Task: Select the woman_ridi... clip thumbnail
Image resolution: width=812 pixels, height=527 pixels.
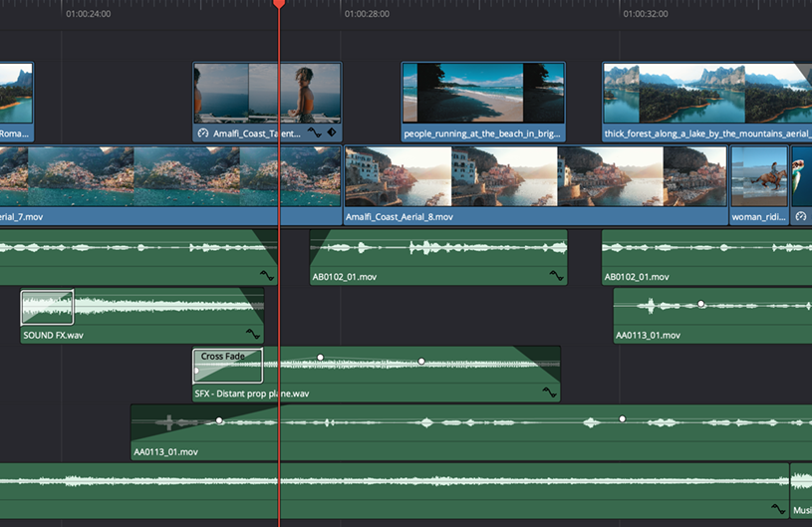Action: [x=759, y=176]
